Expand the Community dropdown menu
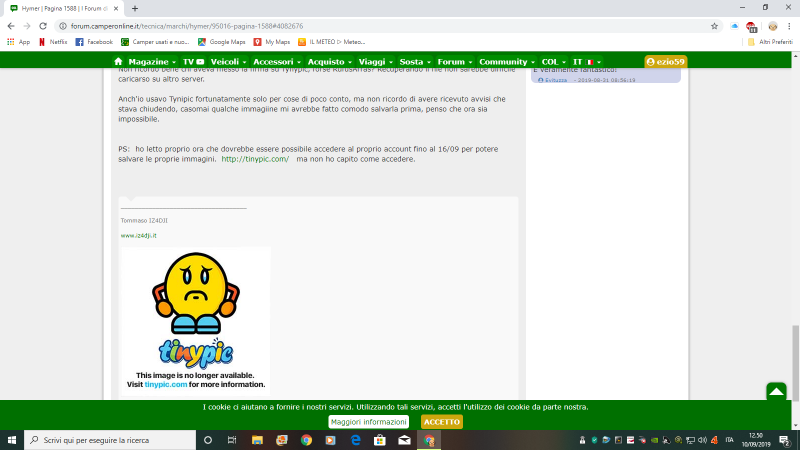Screen dimensions: 800x450 (505, 62)
